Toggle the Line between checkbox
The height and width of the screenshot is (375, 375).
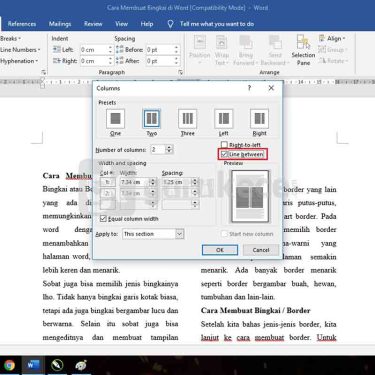tap(224, 154)
